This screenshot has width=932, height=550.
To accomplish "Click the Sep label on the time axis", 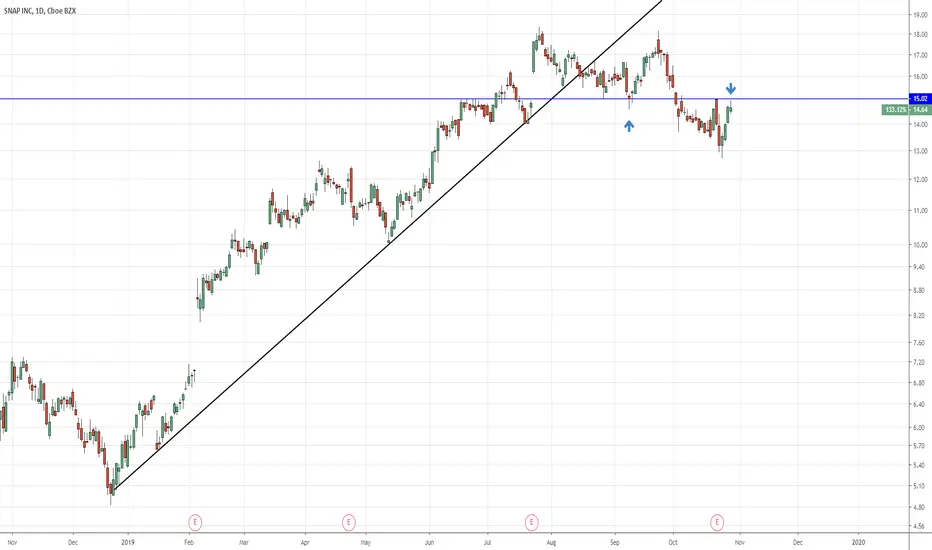I will [x=615, y=542].
